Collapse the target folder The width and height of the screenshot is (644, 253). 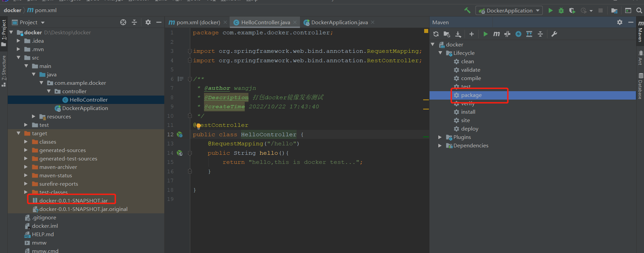19,133
